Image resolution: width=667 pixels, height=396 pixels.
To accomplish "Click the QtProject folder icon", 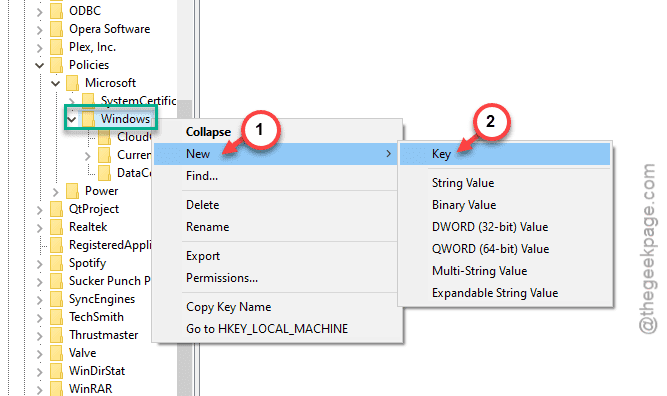I will coord(56,209).
